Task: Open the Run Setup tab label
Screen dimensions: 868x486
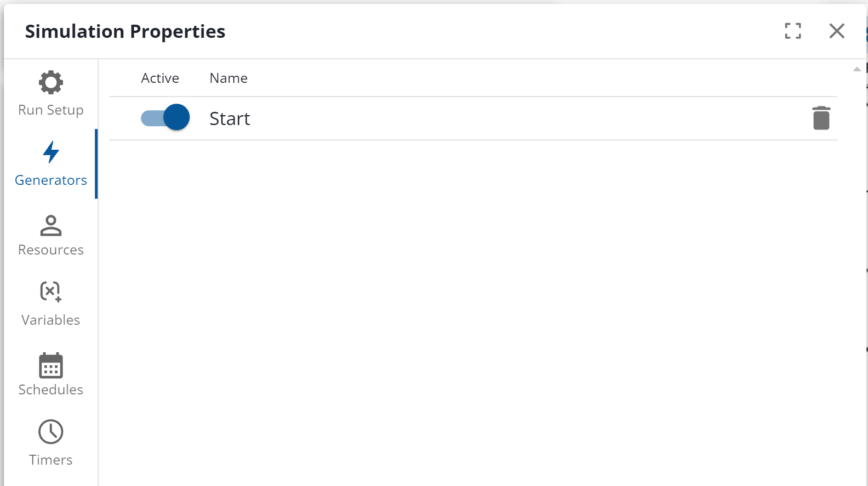Action: coord(51,110)
